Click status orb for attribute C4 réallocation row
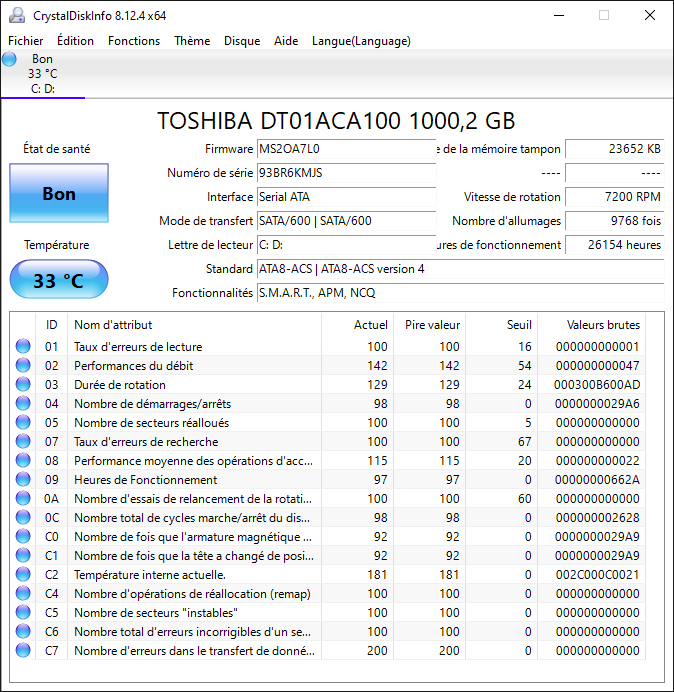 pyautogui.click(x=23, y=593)
